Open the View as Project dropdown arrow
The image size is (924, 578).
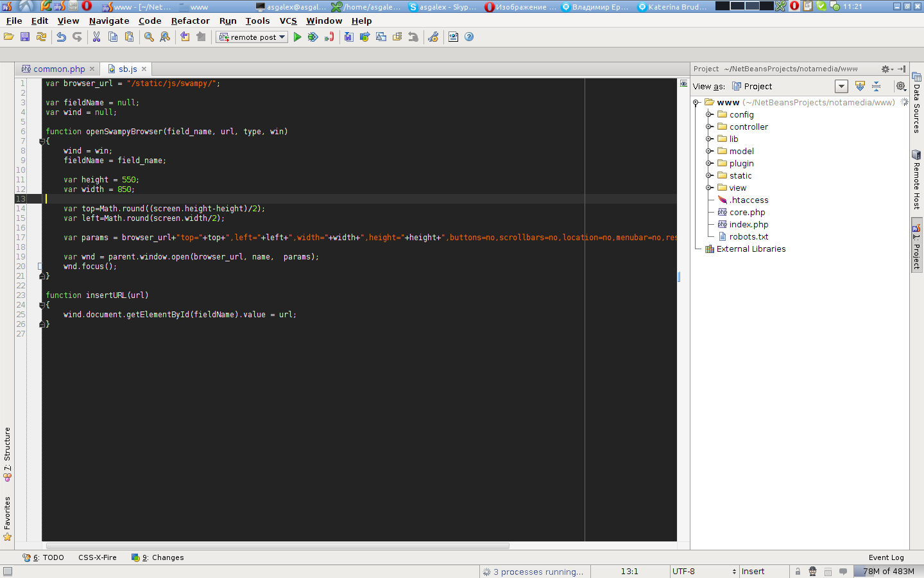841,86
